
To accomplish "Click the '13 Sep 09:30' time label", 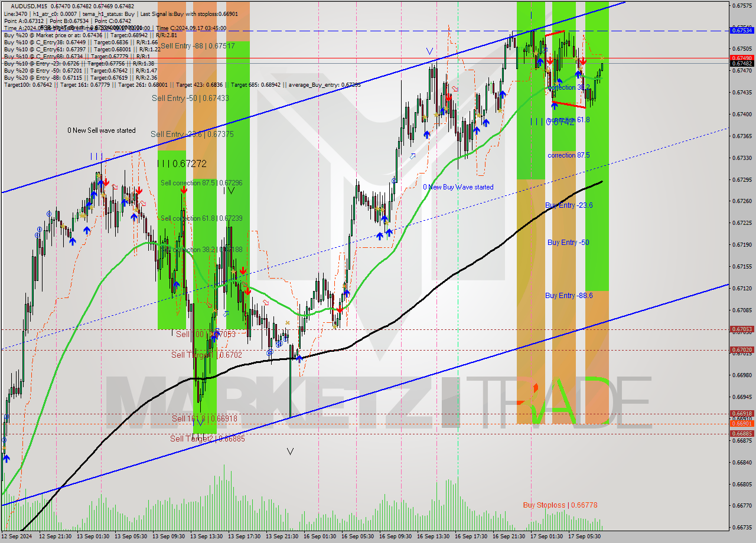I will [170, 537].
